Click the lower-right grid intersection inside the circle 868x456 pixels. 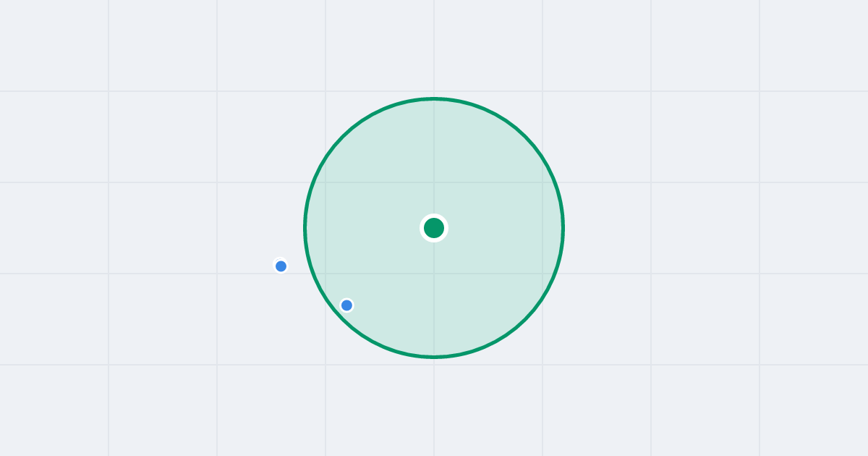click(542, 274)
